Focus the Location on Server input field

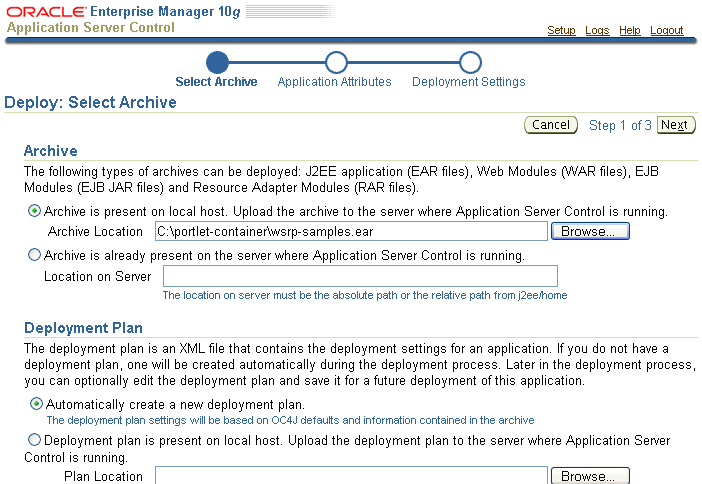(360, 276)
